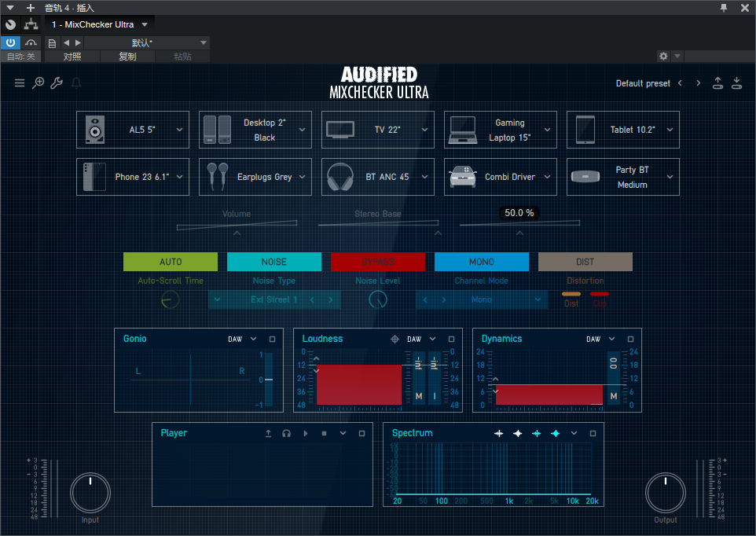756x536 pixels.
Task: Click the first white Spectrum mode icon
Action: pyautogui.click(x=498, y=434)
